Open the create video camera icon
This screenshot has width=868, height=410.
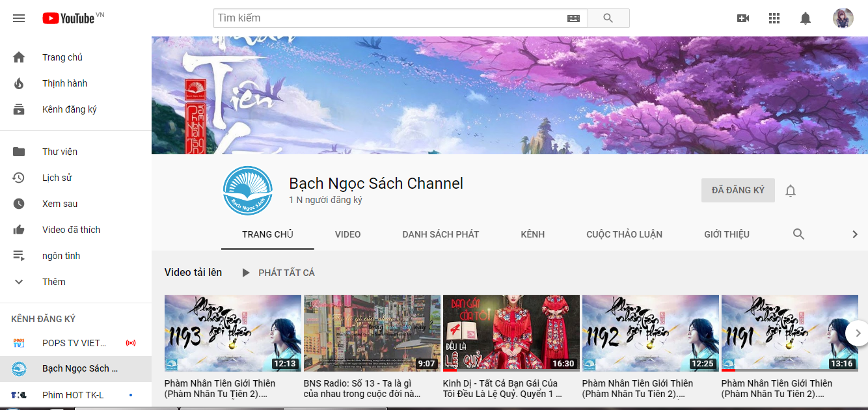coord(742,18)
